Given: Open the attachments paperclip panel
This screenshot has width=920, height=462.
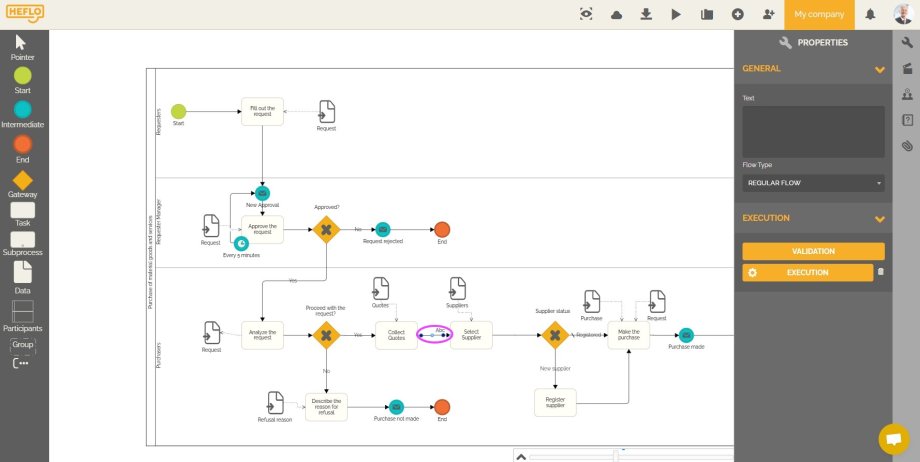Looking at the screenshot, I should 907,146.
